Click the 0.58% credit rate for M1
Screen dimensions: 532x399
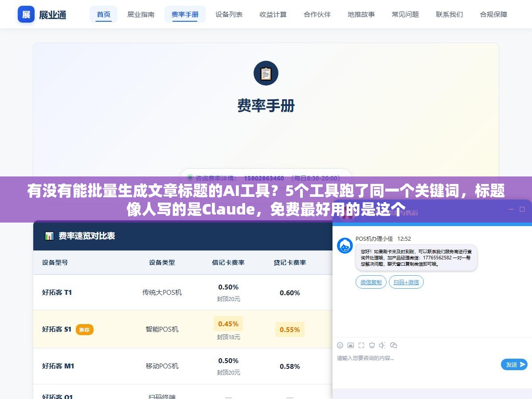(x=290, y=366)
